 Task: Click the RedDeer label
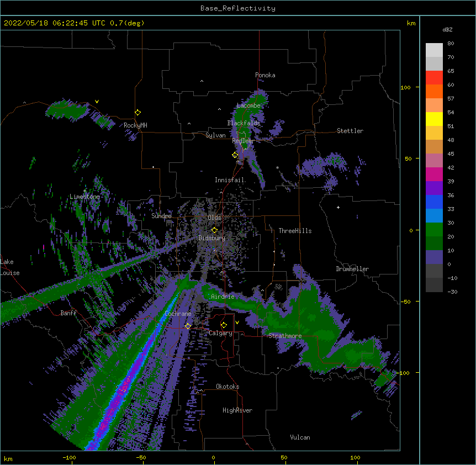(243, 141)
